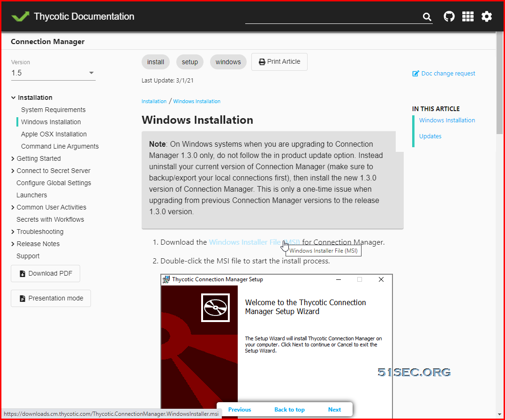Expand Connect to Secret Server section
The width and height of the screenshot is (505, 420).
pos(13,171)
